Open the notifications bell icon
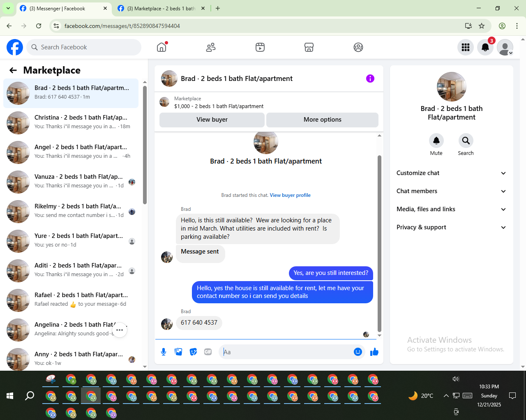Viewport: 526px width, 420px height. click(485, 47)
